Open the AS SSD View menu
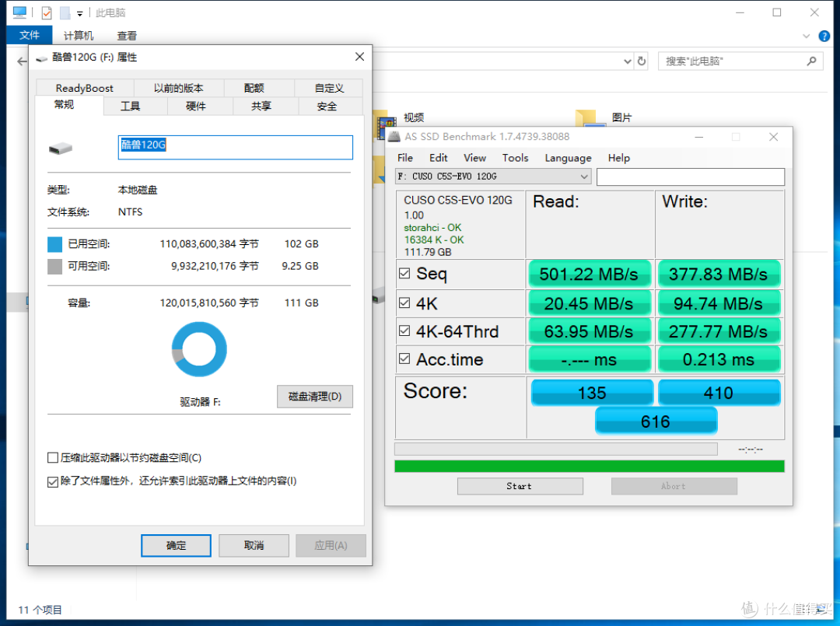Viewport: 840px width, 626px height. pyautogui.click(x=474, y=158)
